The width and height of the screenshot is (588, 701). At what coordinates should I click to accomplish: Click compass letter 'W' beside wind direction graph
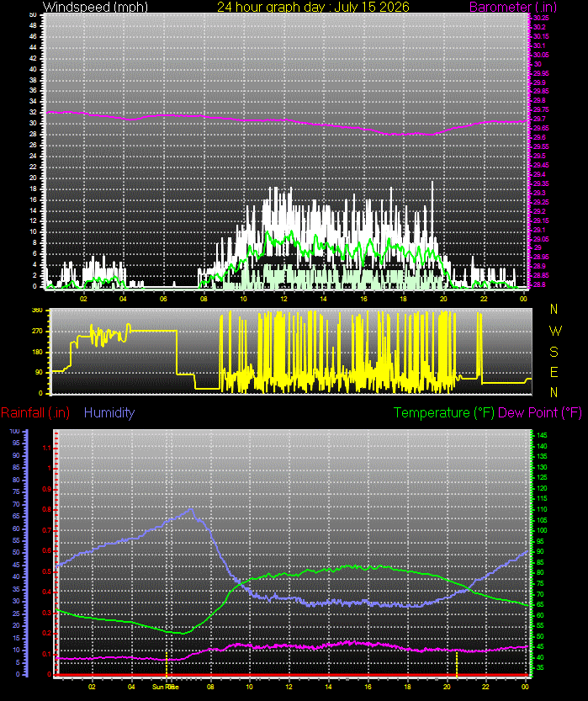[555, 331]
